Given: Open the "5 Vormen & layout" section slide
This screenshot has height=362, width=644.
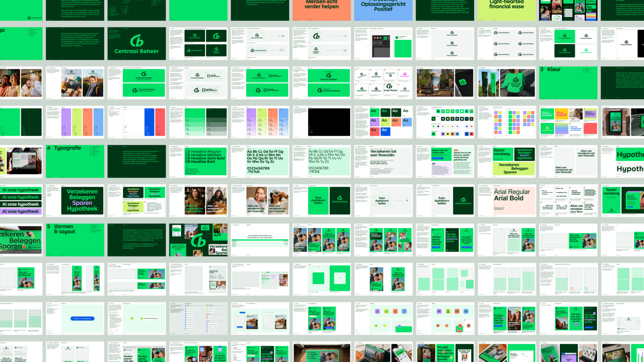Looking at the screenshot, I should point(75,240).
